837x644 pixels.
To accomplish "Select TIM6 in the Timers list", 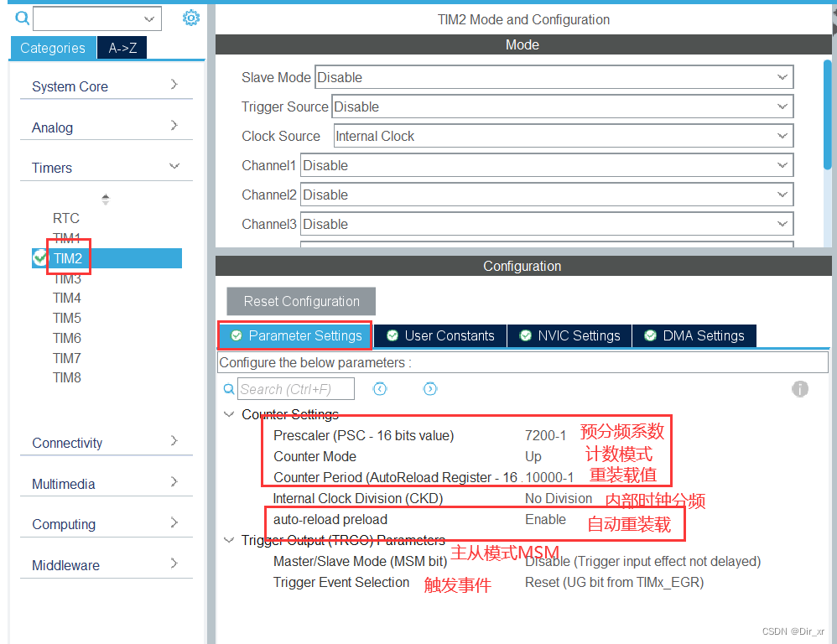I will [x=67, y=338].
